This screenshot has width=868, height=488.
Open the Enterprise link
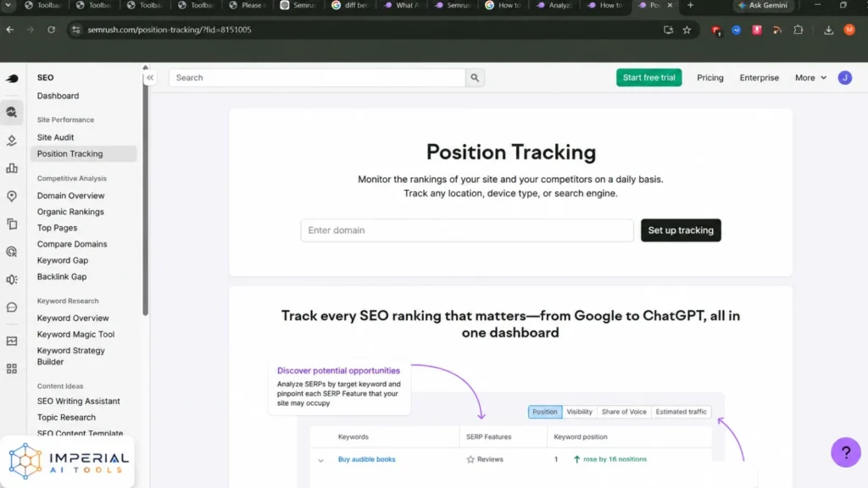(759, 78)
